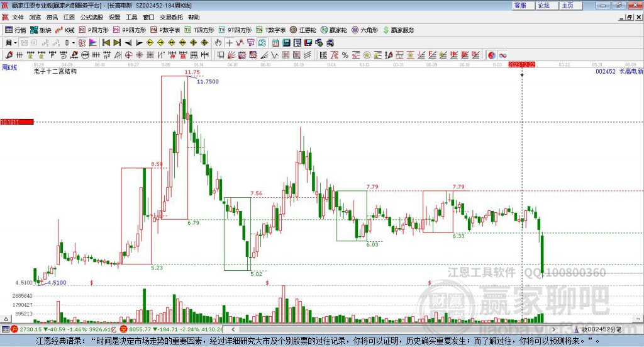Open the 帮助 menu
Viewport: 644px width, 347px height.
click(x=194, y=17)
